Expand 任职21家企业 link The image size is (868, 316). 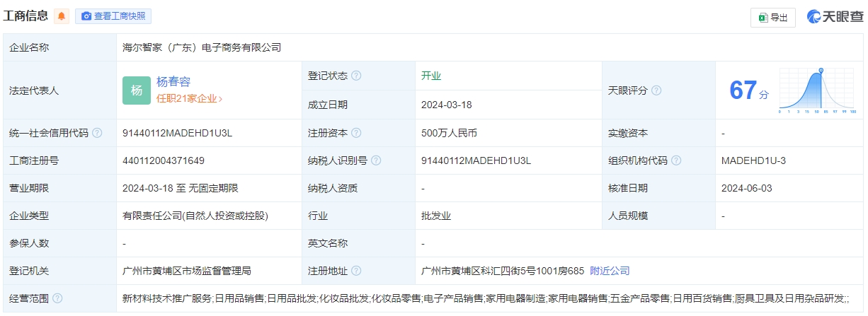pos(189,99)
